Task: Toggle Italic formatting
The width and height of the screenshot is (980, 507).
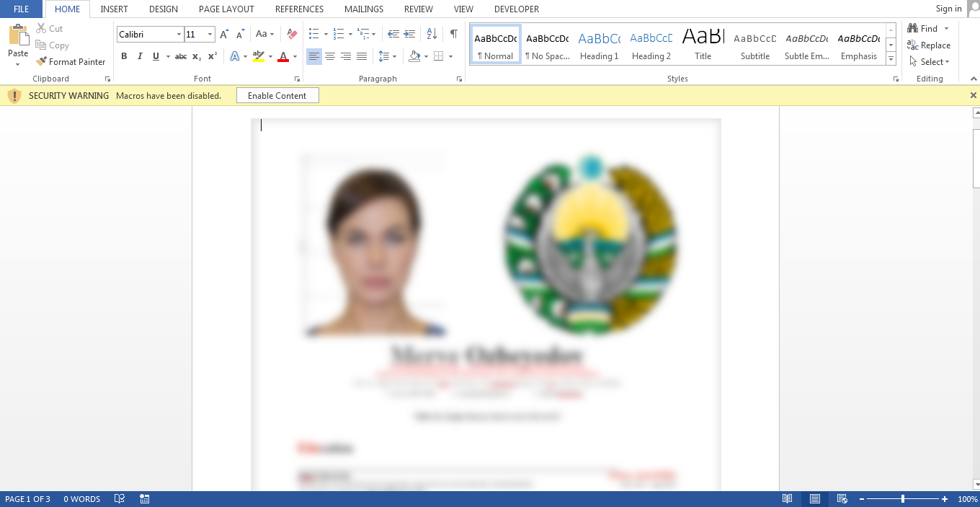Action: coord(140,56)
